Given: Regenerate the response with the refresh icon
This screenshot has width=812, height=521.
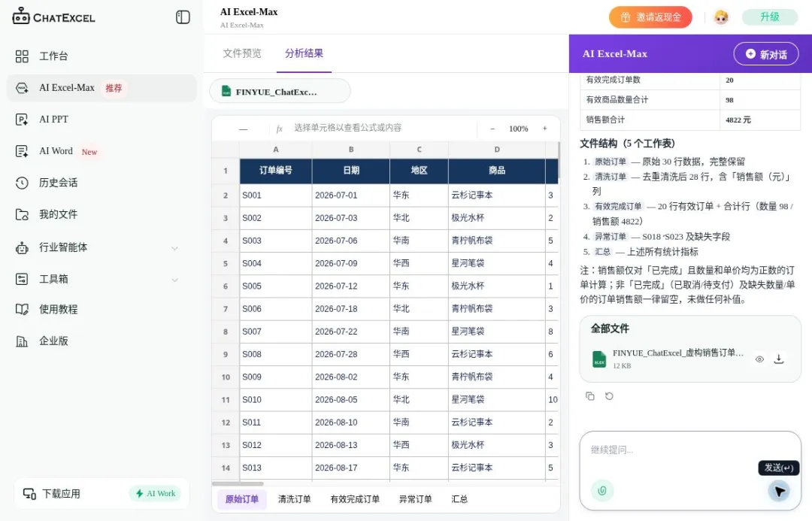Looking at the screenshot, I should (609, 396).
